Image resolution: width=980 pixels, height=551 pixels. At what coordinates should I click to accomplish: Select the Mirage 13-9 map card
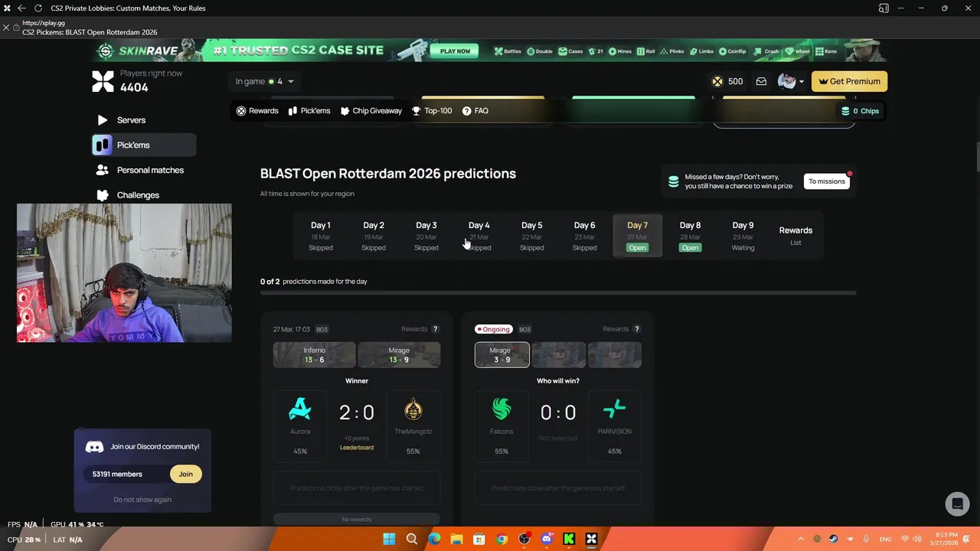tap(399, 355)
